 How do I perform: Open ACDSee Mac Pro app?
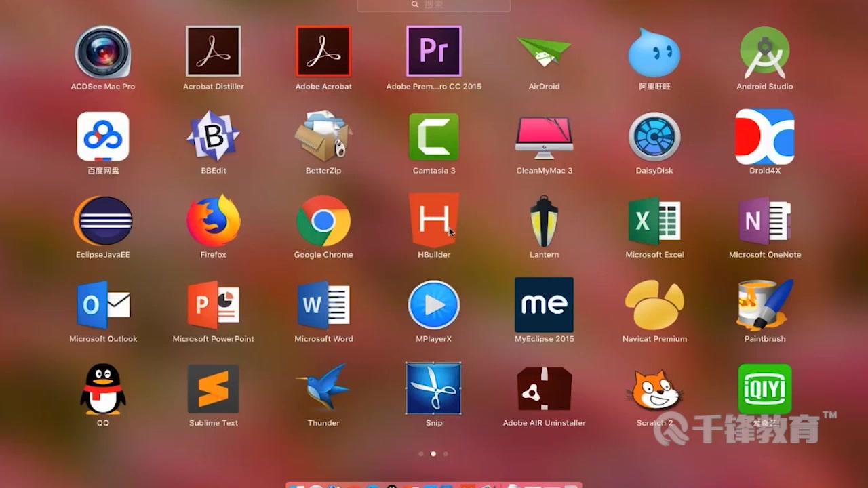point(103,52)
